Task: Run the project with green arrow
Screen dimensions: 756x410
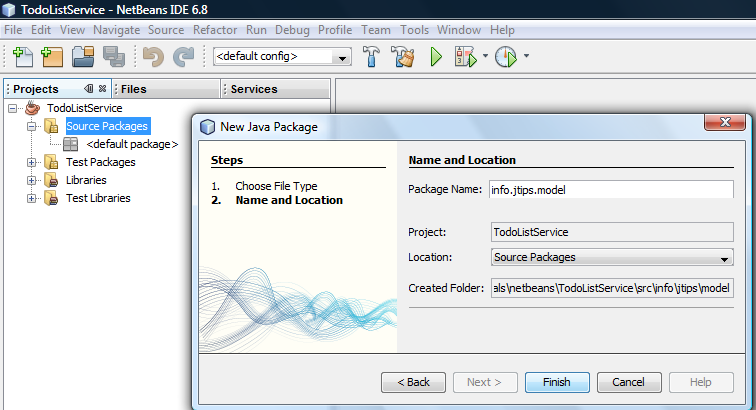Action: (x=436, y=56)
